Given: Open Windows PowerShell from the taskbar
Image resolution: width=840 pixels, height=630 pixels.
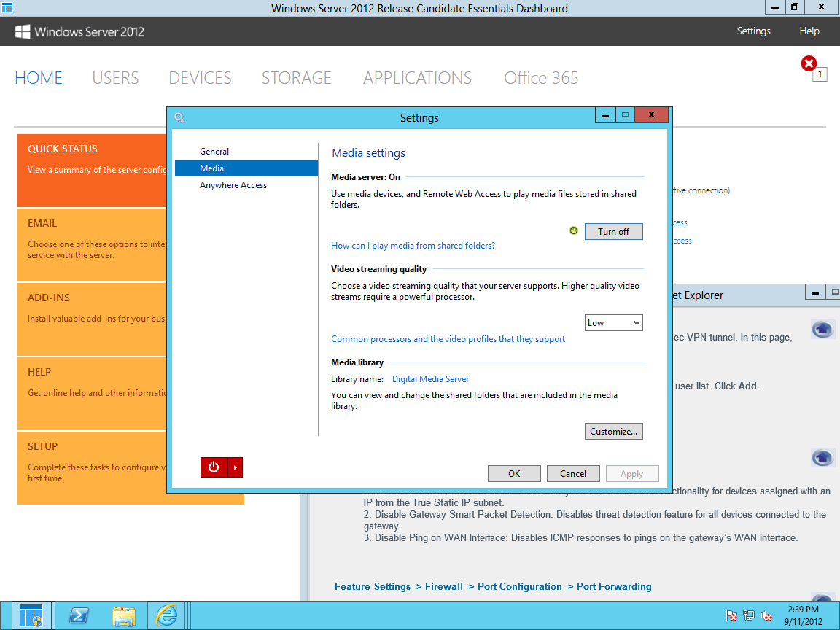Looking at the screenshot, I should click(79, 615).
